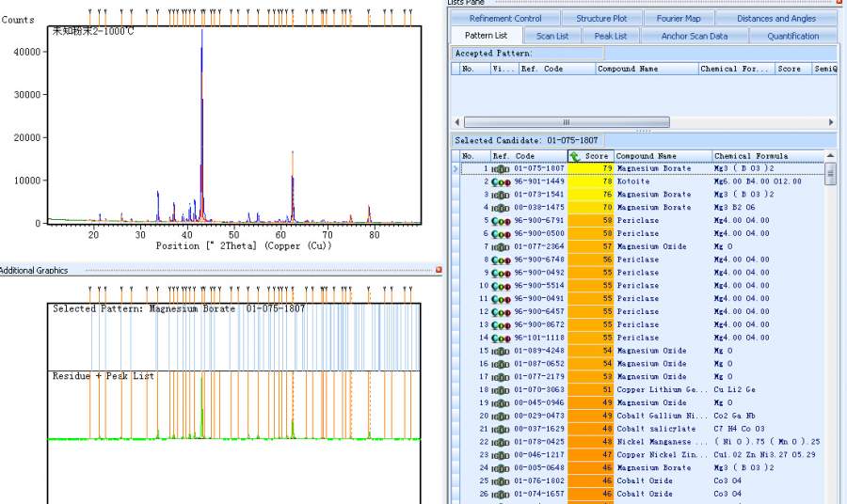Click the icon for candidate 01-075-1807

501,168
